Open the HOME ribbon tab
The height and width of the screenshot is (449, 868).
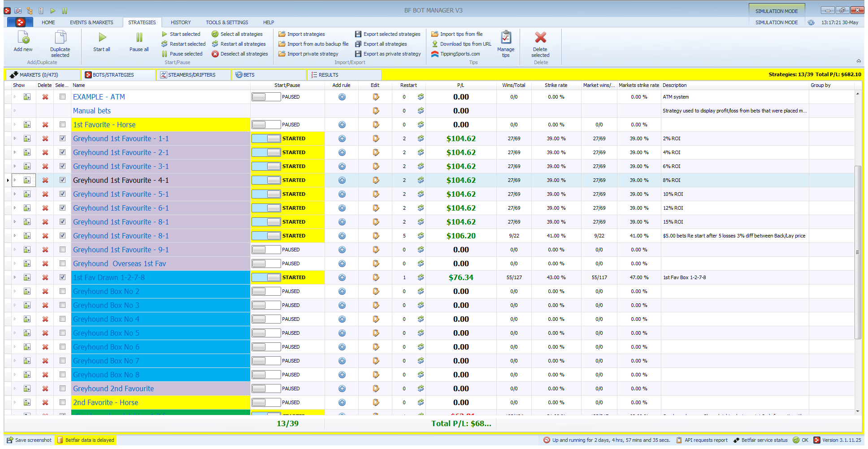coord(48,22)
